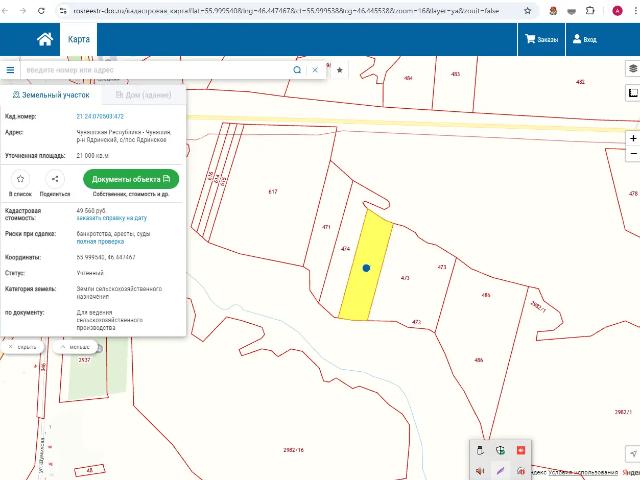Click the red screen recorder tray icon

tap(521, 450)
